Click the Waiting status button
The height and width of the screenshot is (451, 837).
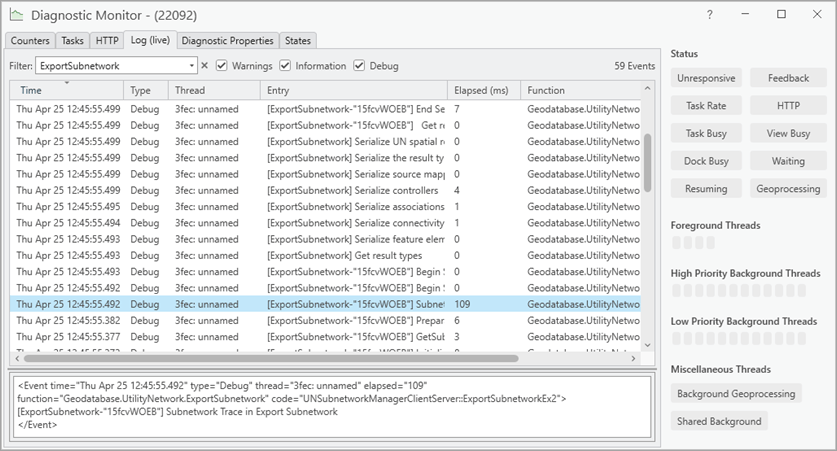click(788, 161)
